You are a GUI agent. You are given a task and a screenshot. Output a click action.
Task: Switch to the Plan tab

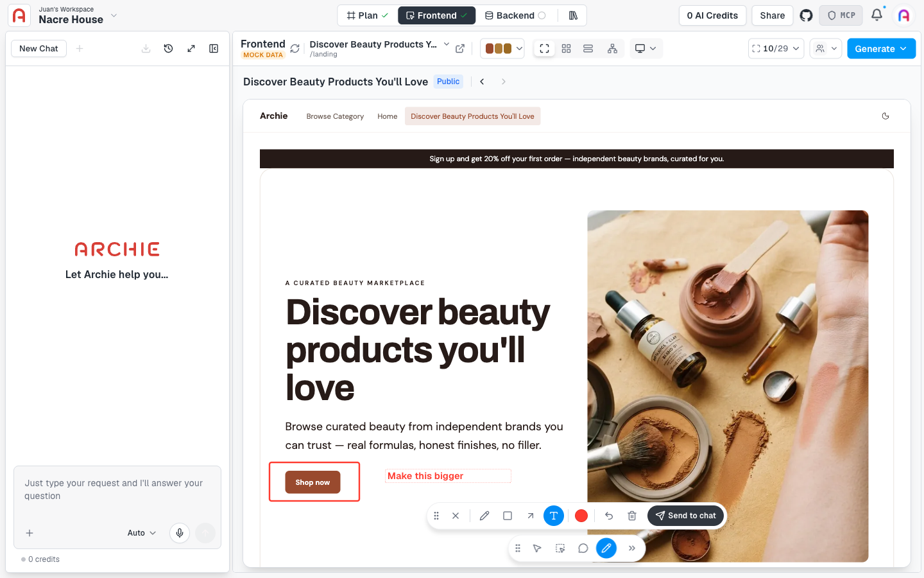click(368, 15)
